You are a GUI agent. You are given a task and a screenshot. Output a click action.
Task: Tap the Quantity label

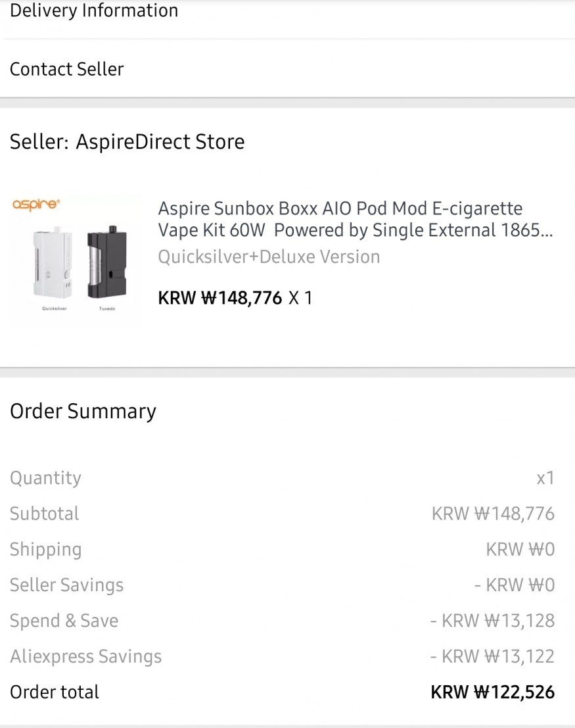tap(45, 478)
